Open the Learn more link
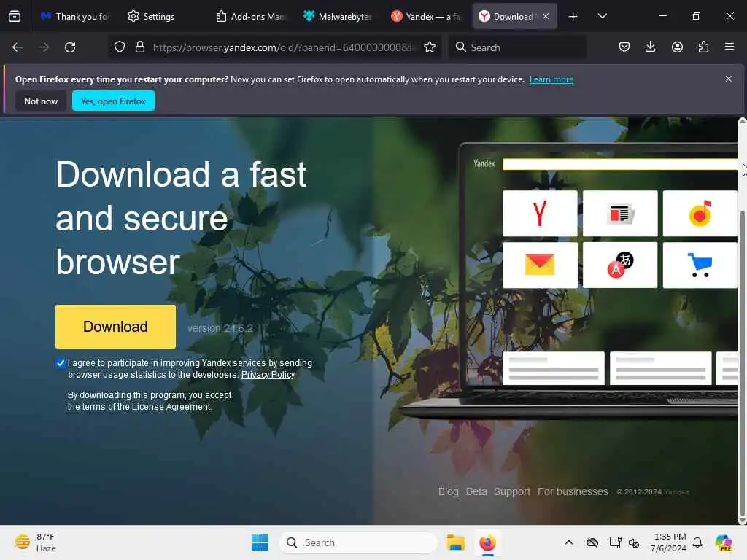Image resolution: width=747 pixels, height=560 pixels. click(551, 79)
